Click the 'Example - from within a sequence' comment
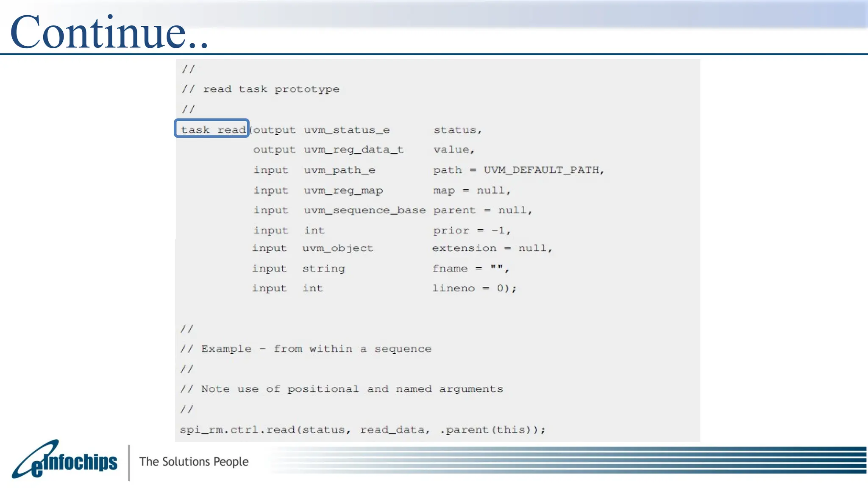Viewport: 868px width, 488px height. point(315,349)
